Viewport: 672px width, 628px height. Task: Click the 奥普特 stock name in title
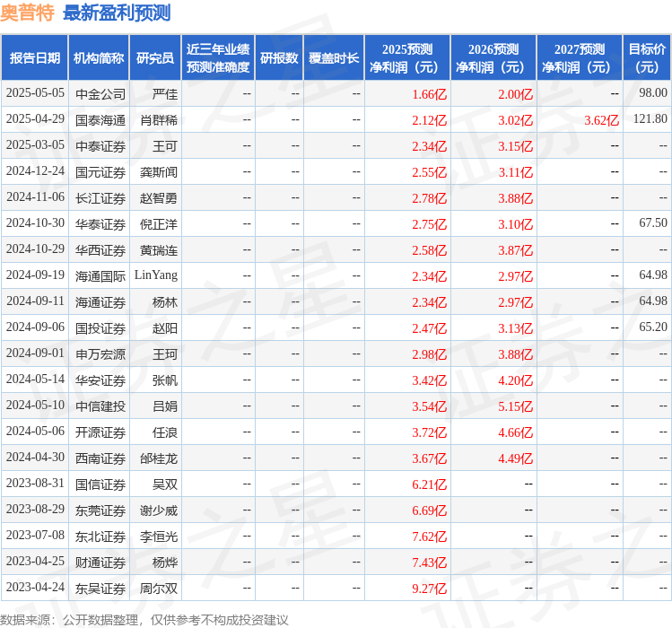click(x=27, y=13)
